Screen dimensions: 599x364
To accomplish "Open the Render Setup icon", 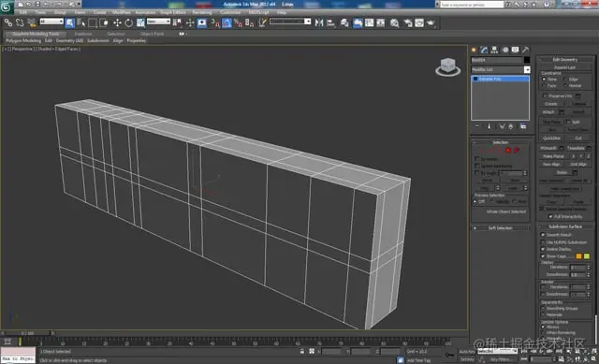I will point(408,22).
